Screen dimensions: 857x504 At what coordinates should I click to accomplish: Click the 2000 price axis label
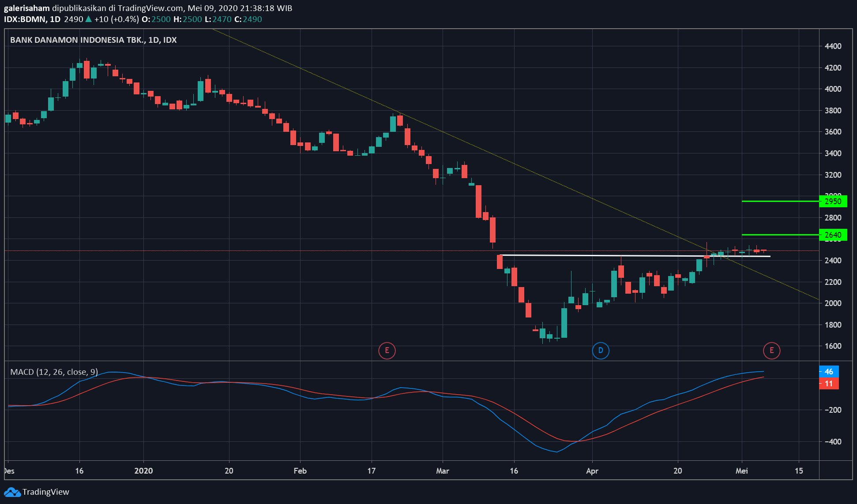click(x=833, y=303)
